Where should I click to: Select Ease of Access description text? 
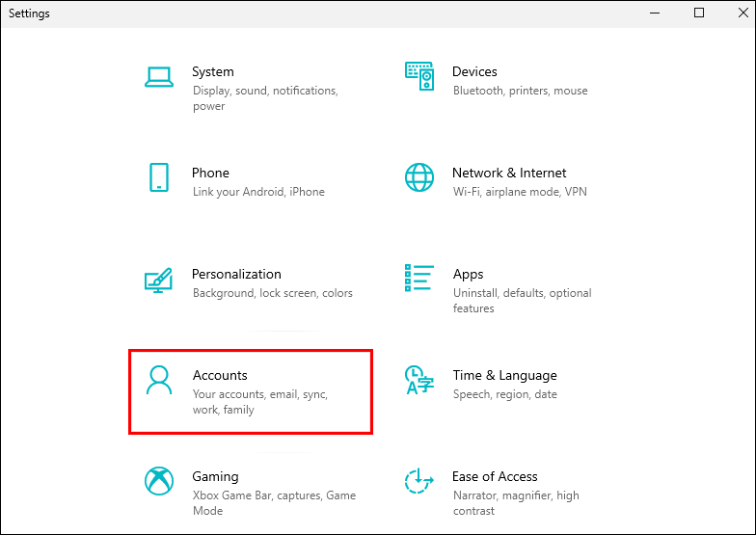(515, 503)
